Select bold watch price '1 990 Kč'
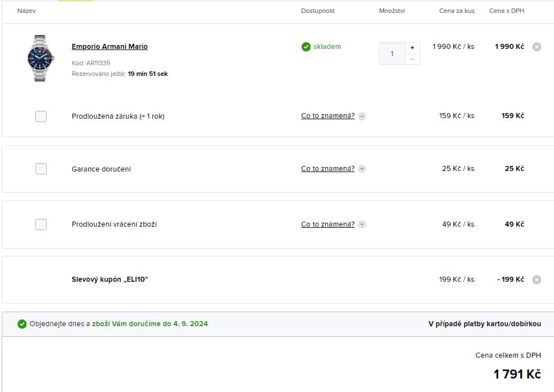The height and width of the screenshot is (392, 554). point(510,47)
